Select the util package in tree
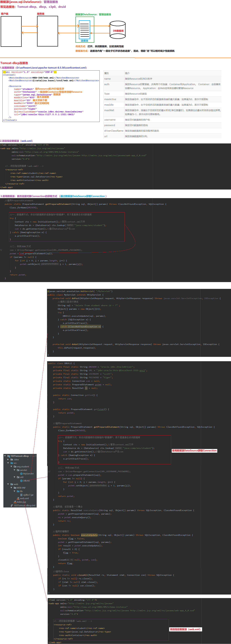This screenshot has height=644, width=231. click(22, 477)
